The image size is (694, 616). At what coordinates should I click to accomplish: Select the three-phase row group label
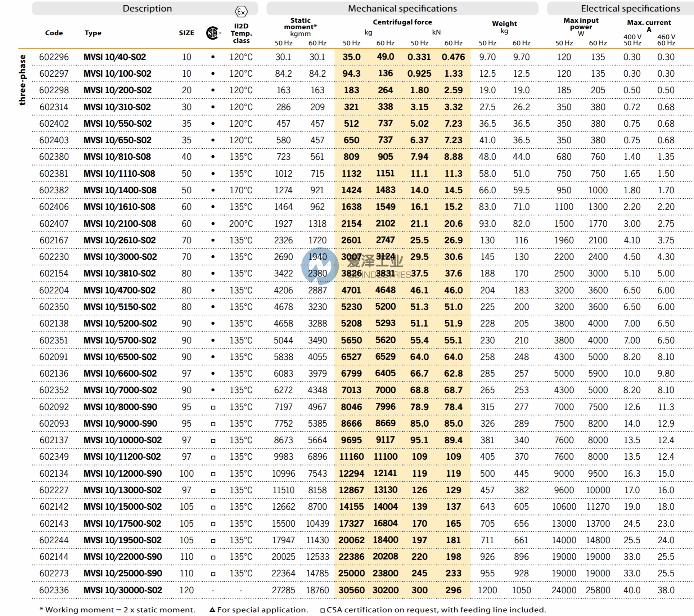coord(23,79)
